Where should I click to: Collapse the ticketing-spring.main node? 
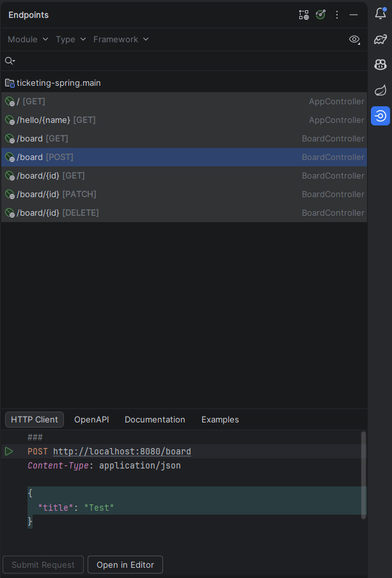[10, 83]
